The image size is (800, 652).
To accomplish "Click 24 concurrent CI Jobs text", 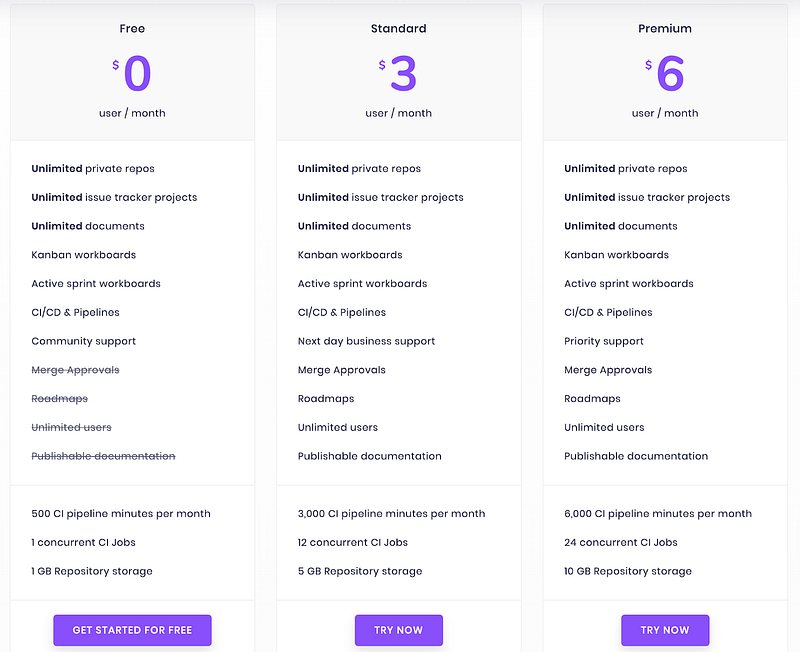I will pyautogui.click(x=621, y=542).
